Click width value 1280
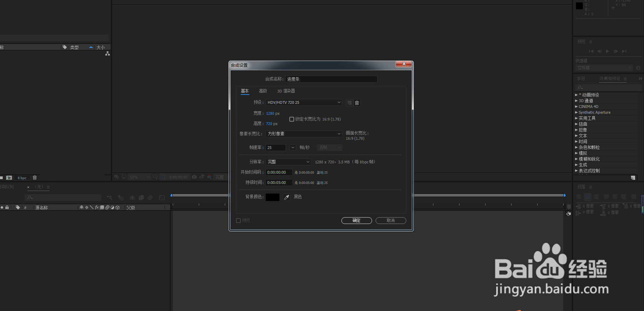 pos(270,113)
